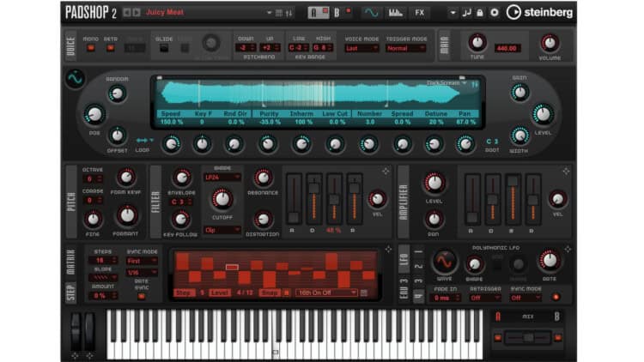
Task: Open settings via the gear icon
Action: tap(494, 13)
